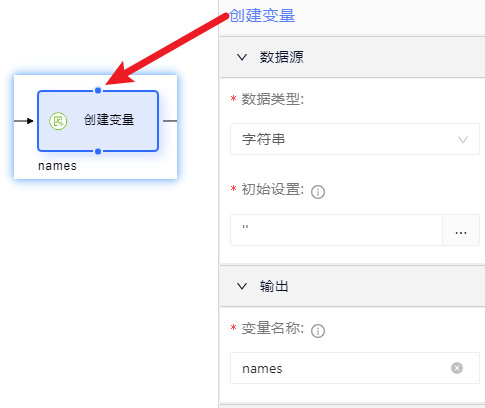This screenshot has height=408, width=485.
Task: Click the bottom connection dot of 创建变量 node
Action: [98, 151]
